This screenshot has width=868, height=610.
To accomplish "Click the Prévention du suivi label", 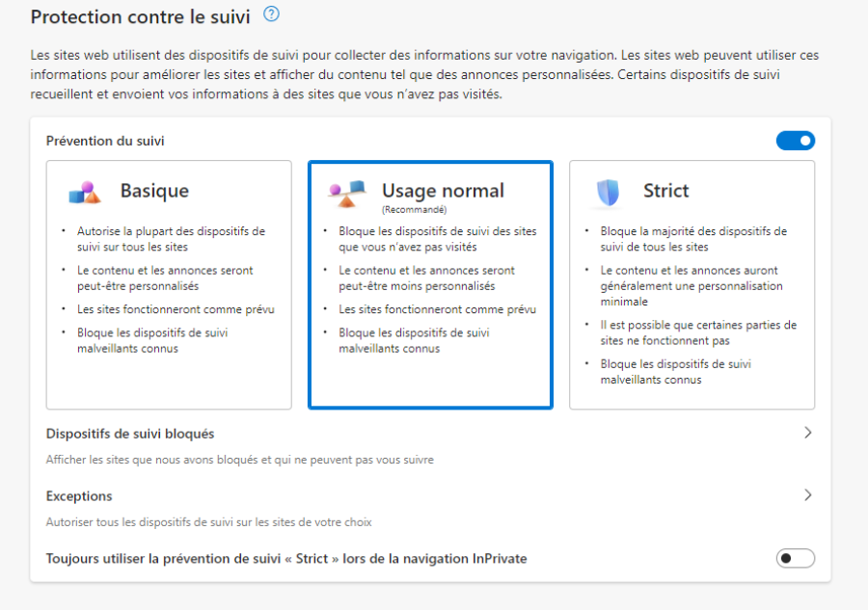I will 105,141.
